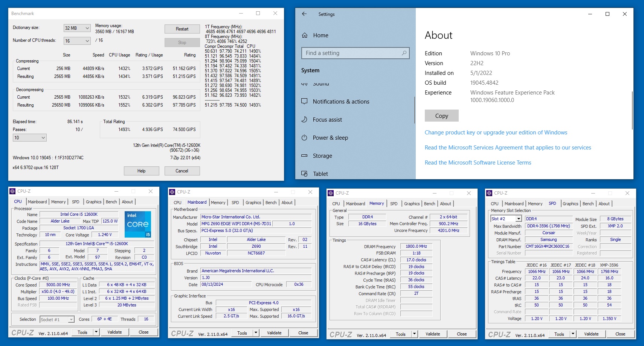Click Help button in Benchmark window

[142, 171]
